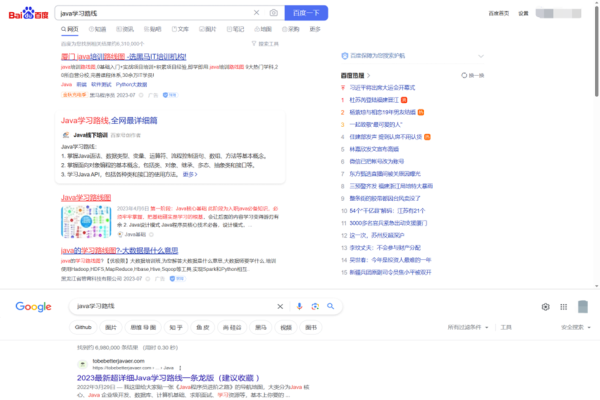Switch to the 图片 tab in Baidu
The image size is (600, 400).
click(208, 29)
